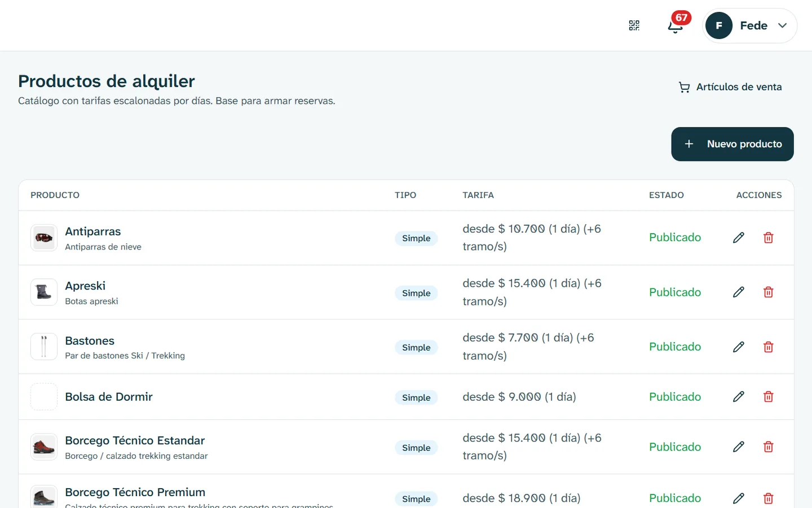Open the Apreski boot thumbnail
Image resolution: width=812 pixels, height=508 pixels.
pyautogui.click(x=44, y=292)
